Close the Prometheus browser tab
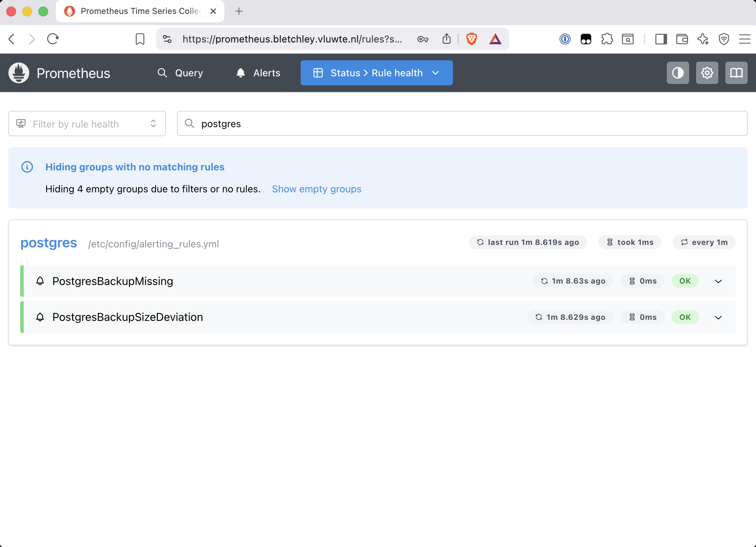 point(213,11)
